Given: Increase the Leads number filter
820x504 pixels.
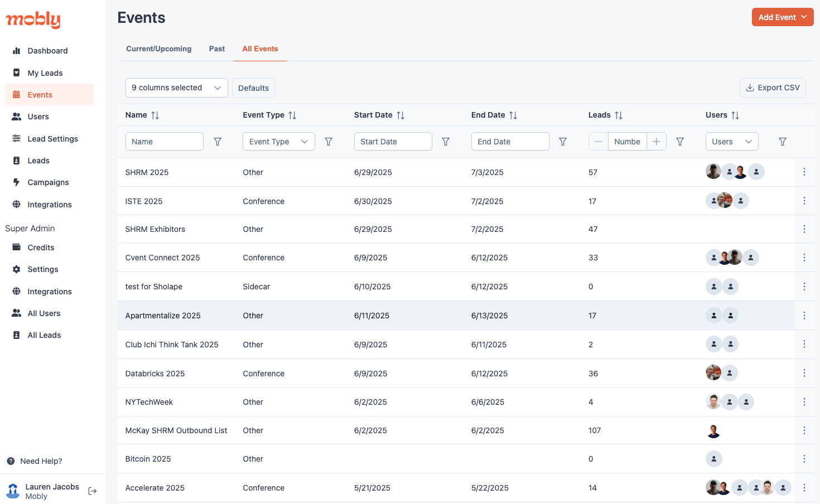Looking at the screenshot, I should pos(657,142).
